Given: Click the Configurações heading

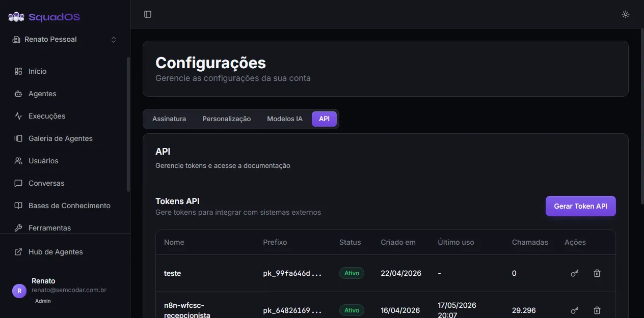Looking at the screenshot, I should coord(210,63).
